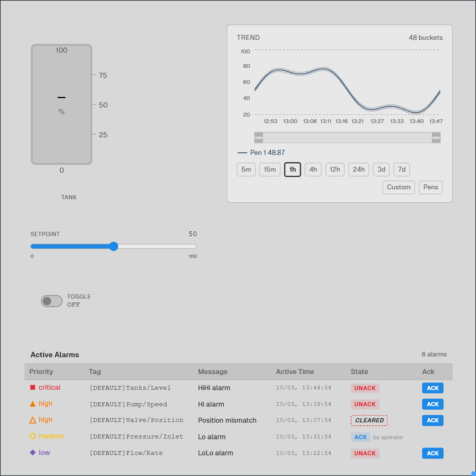Viewport: 476px width, 476px height.
Task: Select the 1h trend range
Action: pyautogui.click(x=293, y=170)
